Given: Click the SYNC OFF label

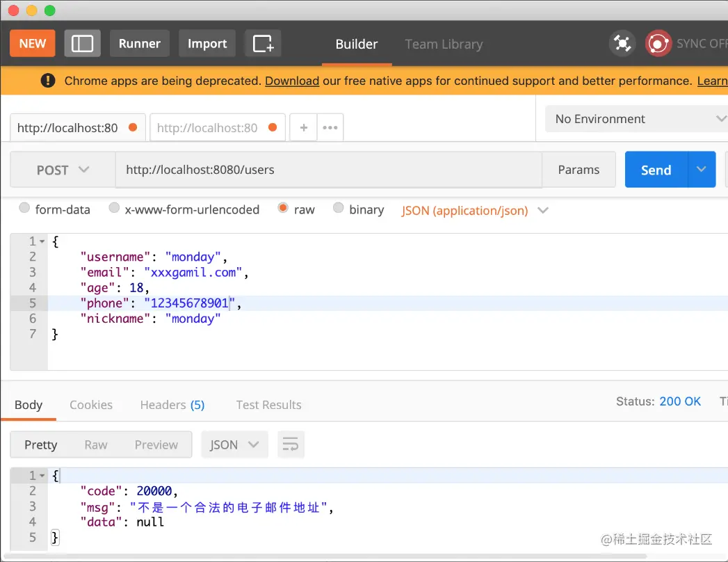Looking at the screenshot, I should [x=702, y=44].
